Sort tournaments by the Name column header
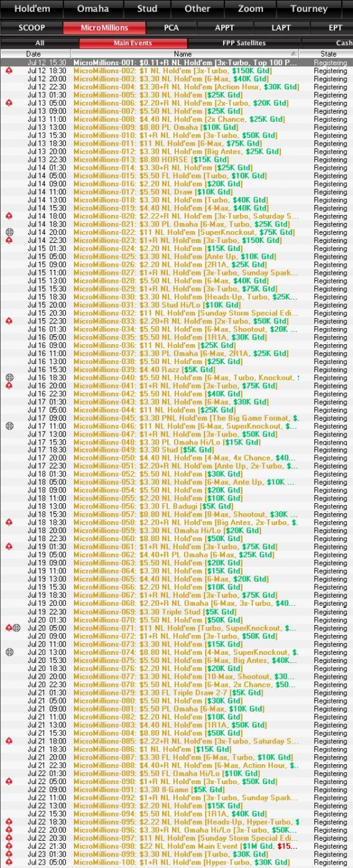This screenshot has height=868, width=353. 182,54
